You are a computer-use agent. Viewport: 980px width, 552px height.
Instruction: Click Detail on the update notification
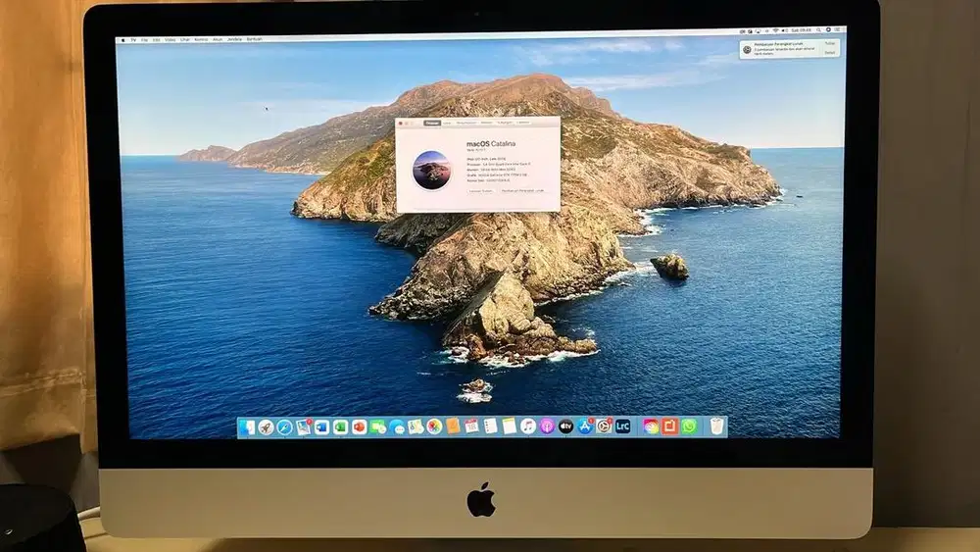point(830,53)
